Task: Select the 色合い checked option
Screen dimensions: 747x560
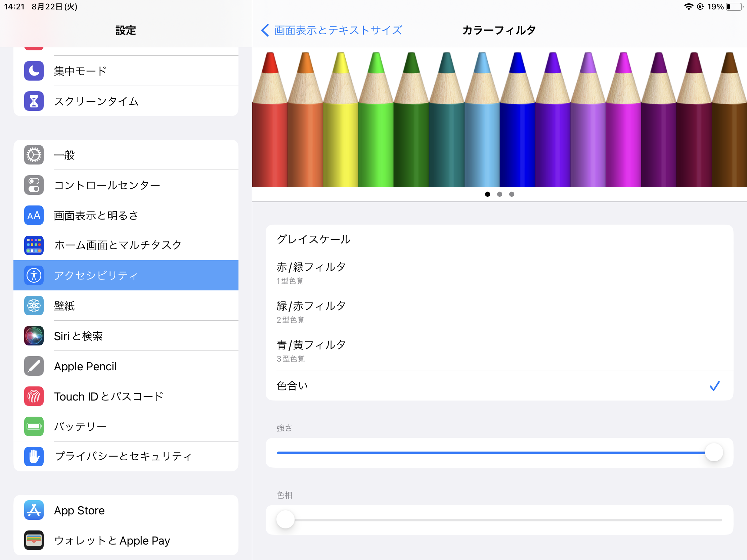Action: pyautogui.click(x=499, y=386)
